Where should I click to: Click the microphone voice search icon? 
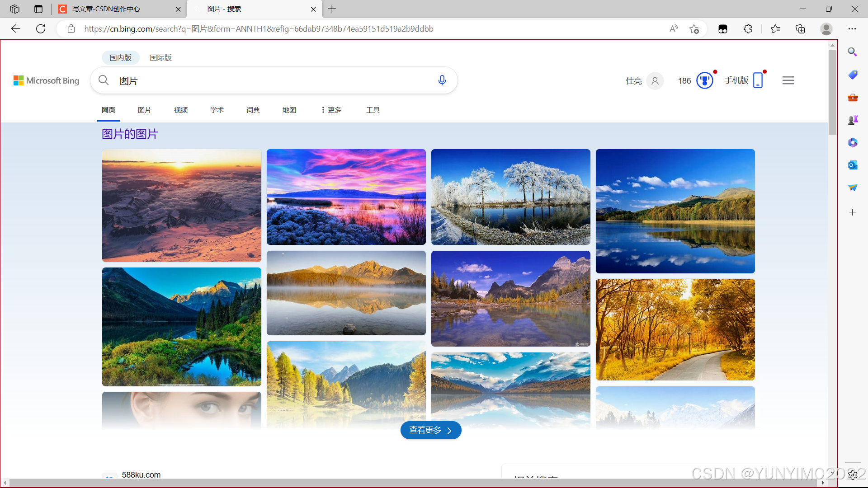coord(442,80)
